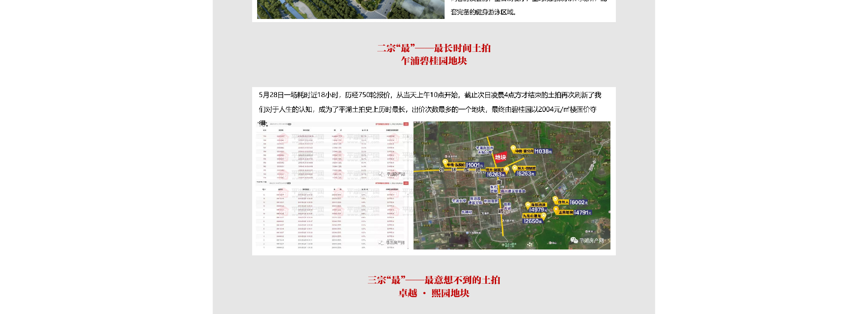Click the aerial photo at the top of the article
This screenshot has height=314, width=868.
click(351, 9)
